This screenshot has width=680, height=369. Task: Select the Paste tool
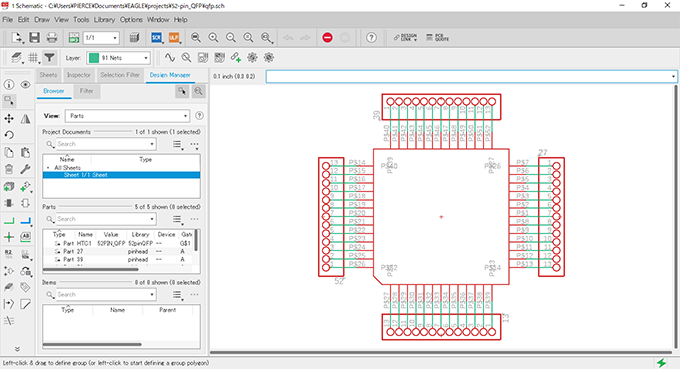click(26, 152)
